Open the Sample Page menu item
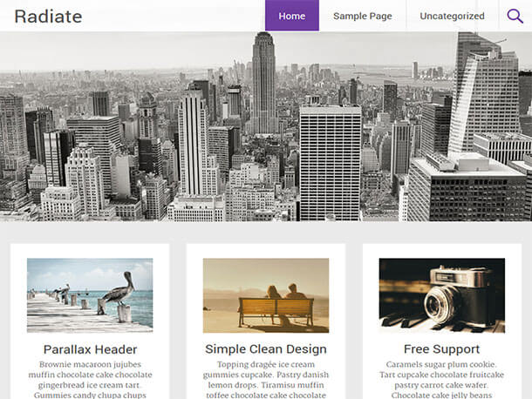The width and height of the screenshot is (532, 399). [362, 16]
